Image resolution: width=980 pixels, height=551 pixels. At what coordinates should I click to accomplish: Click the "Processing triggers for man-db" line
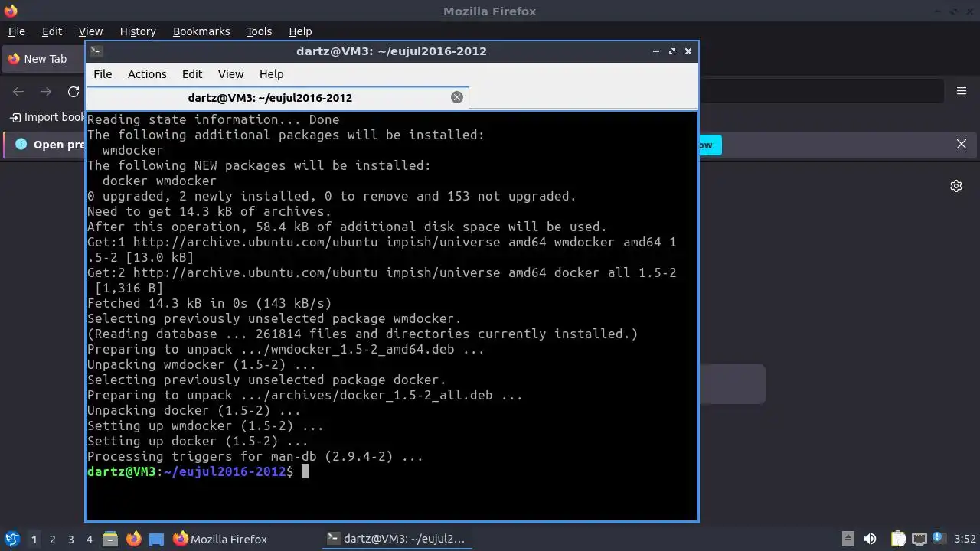255,456
